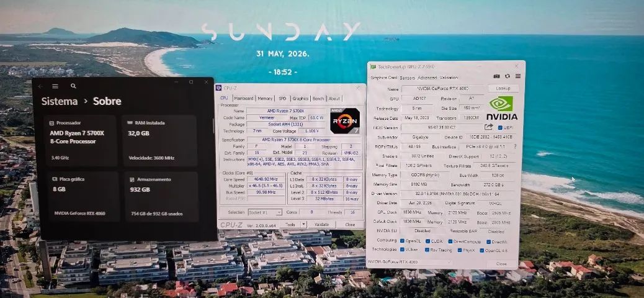644x298 pixels.
Task: Toggle the UEFI checkbox in GPU-Z
Action: [500, 127]
